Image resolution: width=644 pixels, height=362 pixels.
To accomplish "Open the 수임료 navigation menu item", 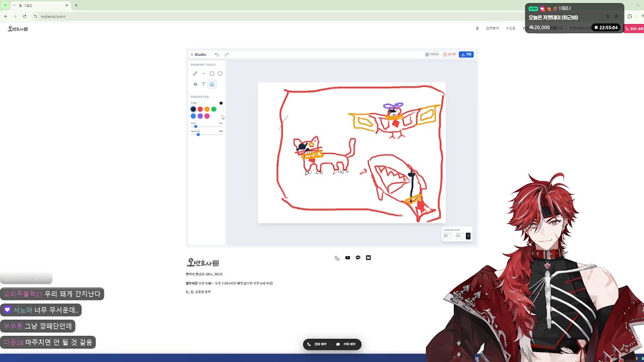I will tap(511, 28).
